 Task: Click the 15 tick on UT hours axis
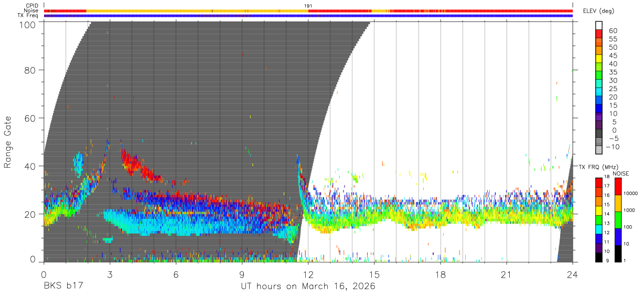[x=374, y=274]
